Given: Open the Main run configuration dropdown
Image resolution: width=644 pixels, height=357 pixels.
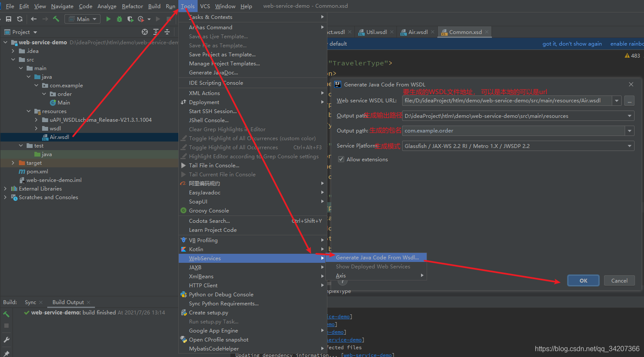Looking at the screenshot, I should tap(82, 19).
